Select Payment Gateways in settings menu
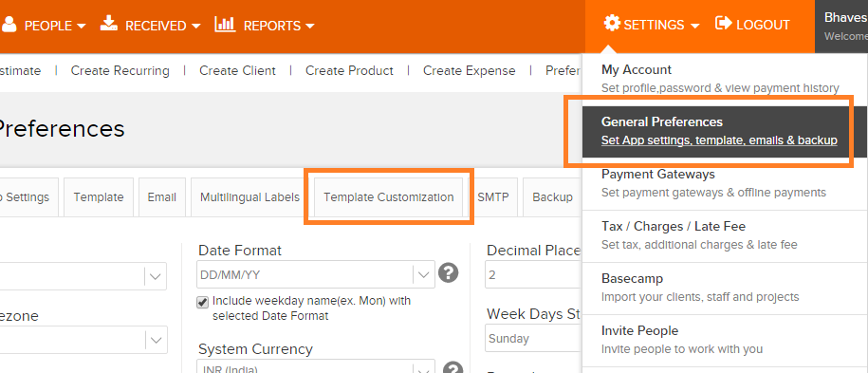This screenshot has height=373, width=868. (x=725, y=183)
